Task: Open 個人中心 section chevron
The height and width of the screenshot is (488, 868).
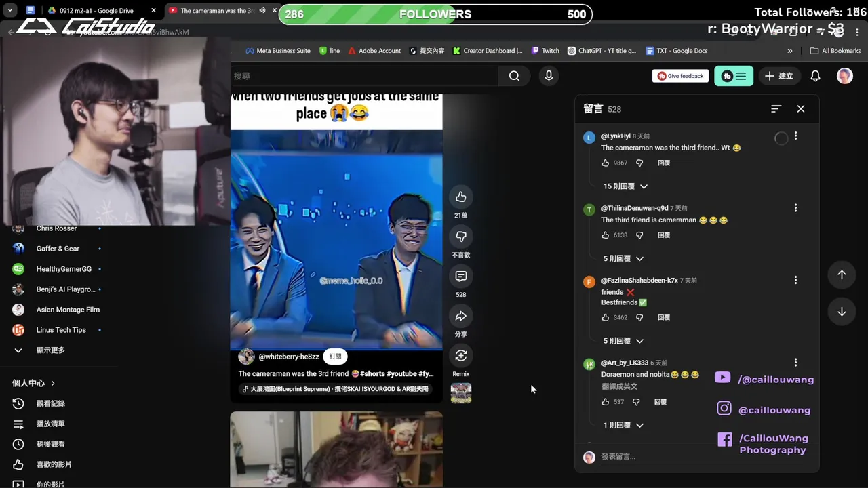Action: pyautogui.click(x=53, y=383)
